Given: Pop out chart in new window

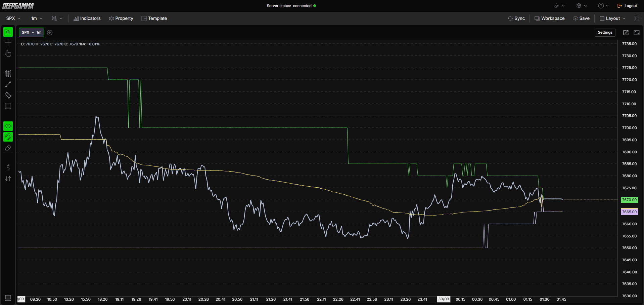Looking at the screenshot, I should [x=626, y=33].
